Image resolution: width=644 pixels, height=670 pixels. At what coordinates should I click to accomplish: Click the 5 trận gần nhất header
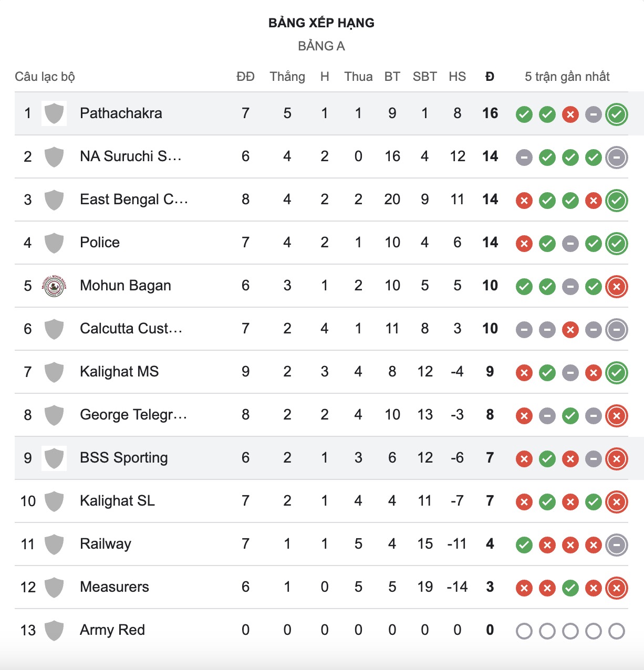coord(567,77)
